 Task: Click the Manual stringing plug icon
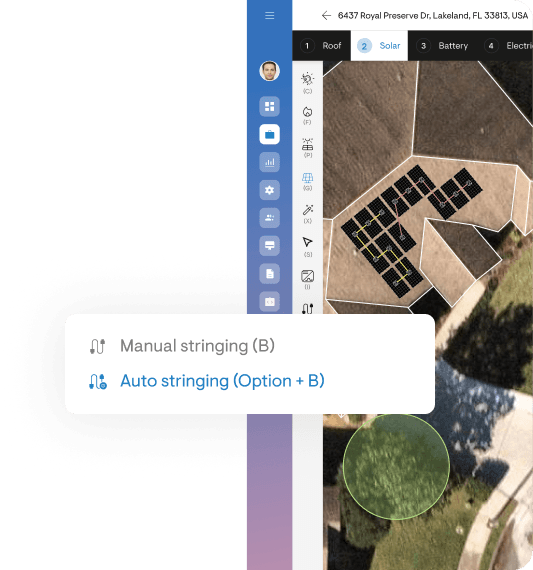pos(97,346)
